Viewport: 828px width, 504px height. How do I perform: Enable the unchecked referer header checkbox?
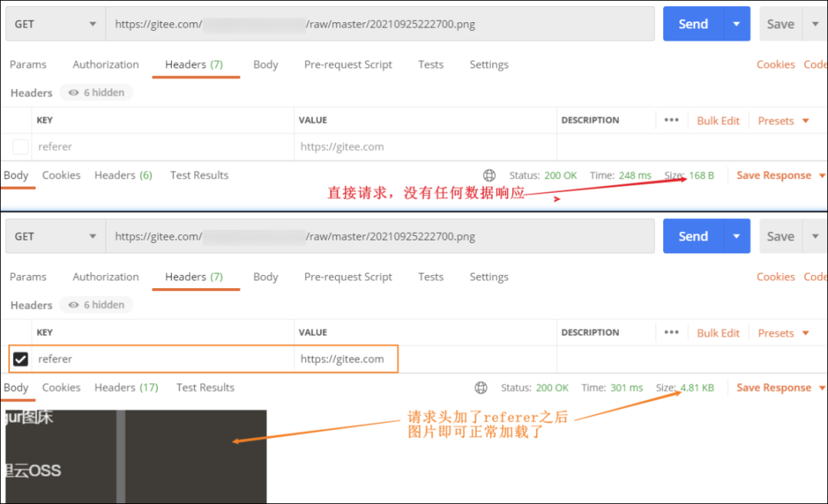click(21, 146)
